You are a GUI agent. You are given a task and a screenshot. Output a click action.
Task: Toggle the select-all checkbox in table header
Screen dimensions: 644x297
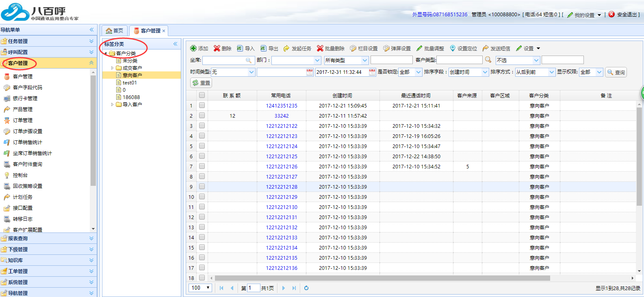202,95
